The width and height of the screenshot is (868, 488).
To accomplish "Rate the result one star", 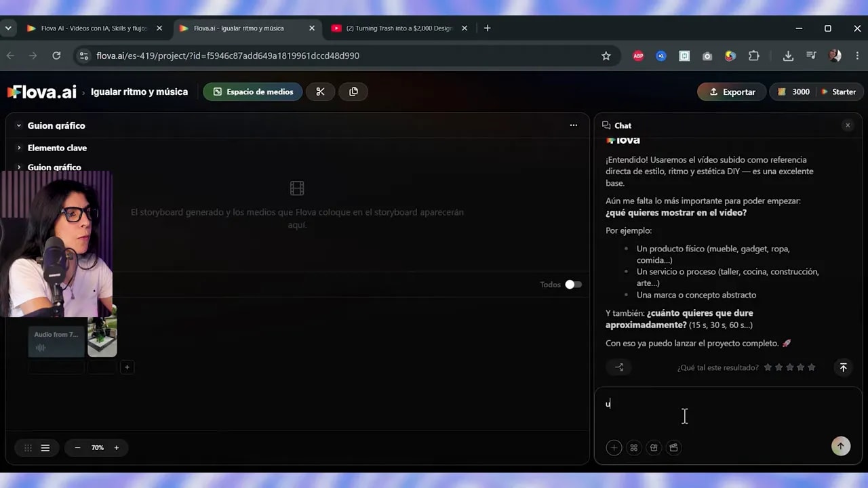I will pos(768,367).
